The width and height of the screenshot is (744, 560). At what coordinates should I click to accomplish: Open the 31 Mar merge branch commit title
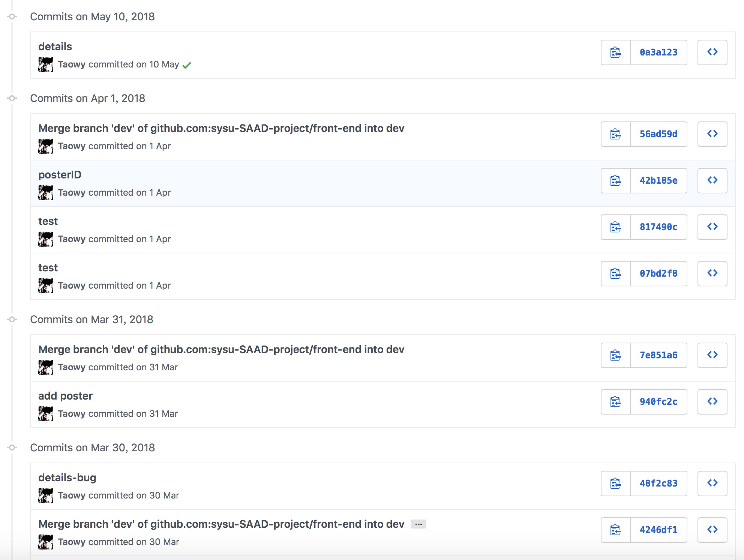tap(221, 349)
